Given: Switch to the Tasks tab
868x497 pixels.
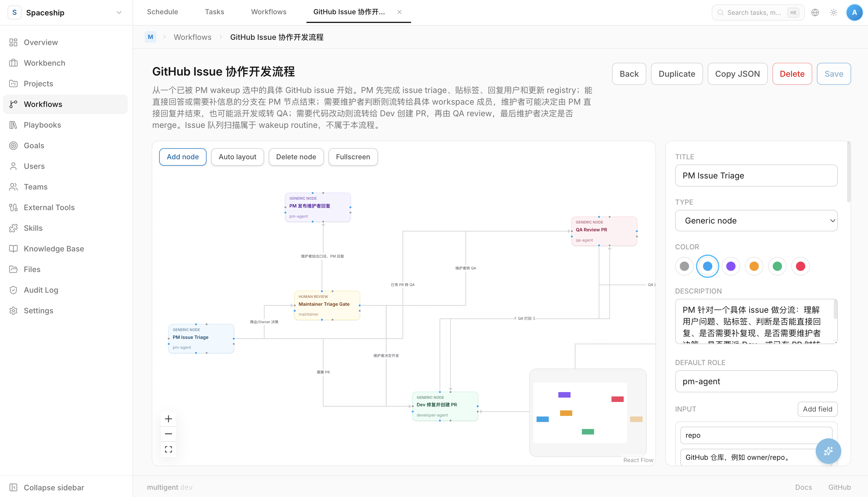Looking at the screenshot, I should pyautogui.click(x=214, y=12).
